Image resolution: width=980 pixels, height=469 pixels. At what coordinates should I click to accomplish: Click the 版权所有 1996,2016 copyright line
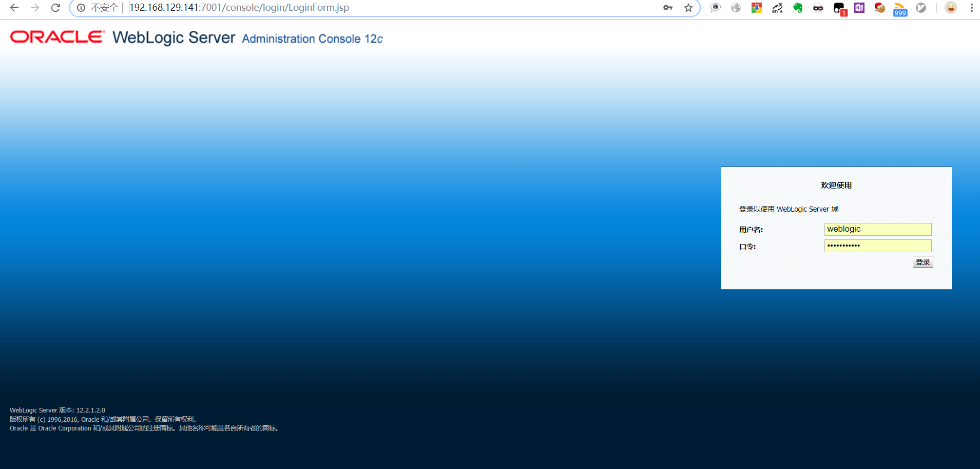pyautogui.click(x=104, y=419)
